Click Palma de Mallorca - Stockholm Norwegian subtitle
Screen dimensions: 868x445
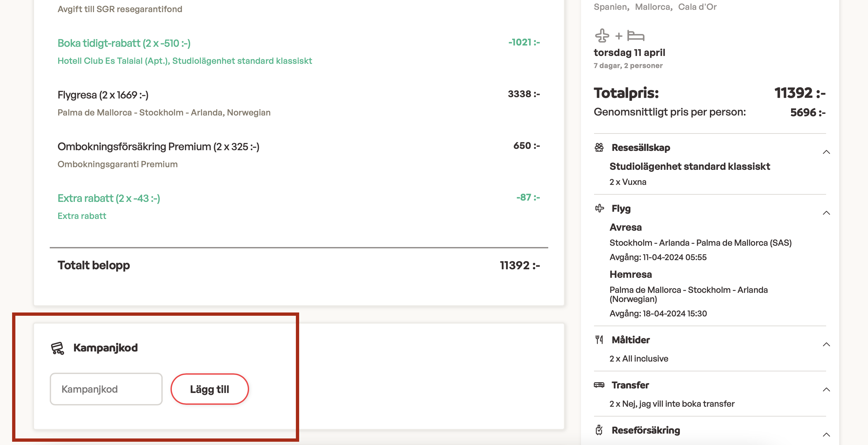point(164,113)
